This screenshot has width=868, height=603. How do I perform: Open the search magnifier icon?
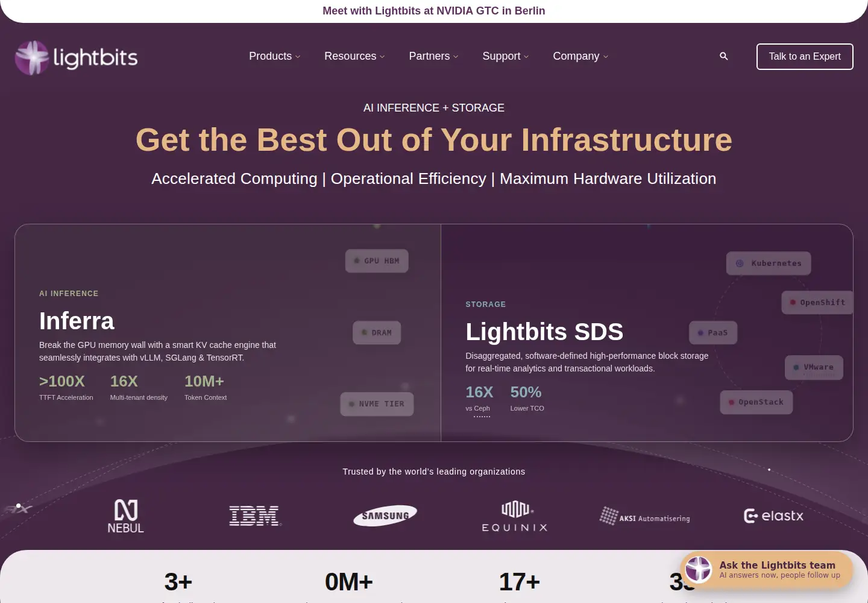(724, 56)
